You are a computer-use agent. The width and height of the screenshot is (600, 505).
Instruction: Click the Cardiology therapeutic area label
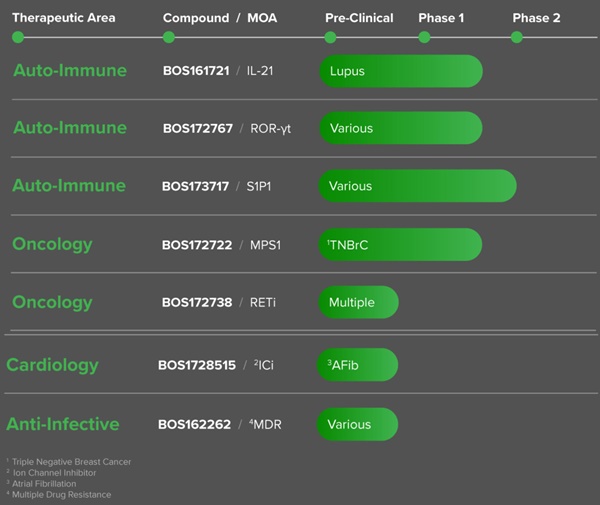coord(52,365)
